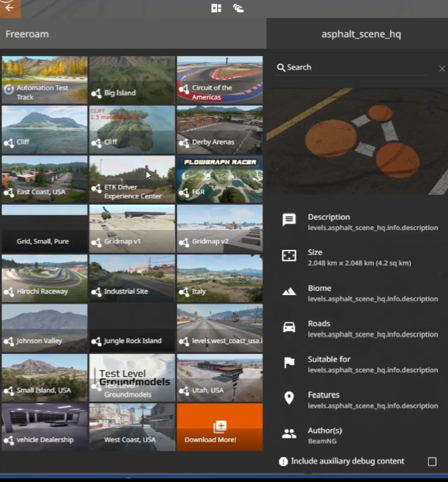
Task: Click the mod icon on East Coast, USA tile
Action: pyautogui.click(x=9, y=193)
